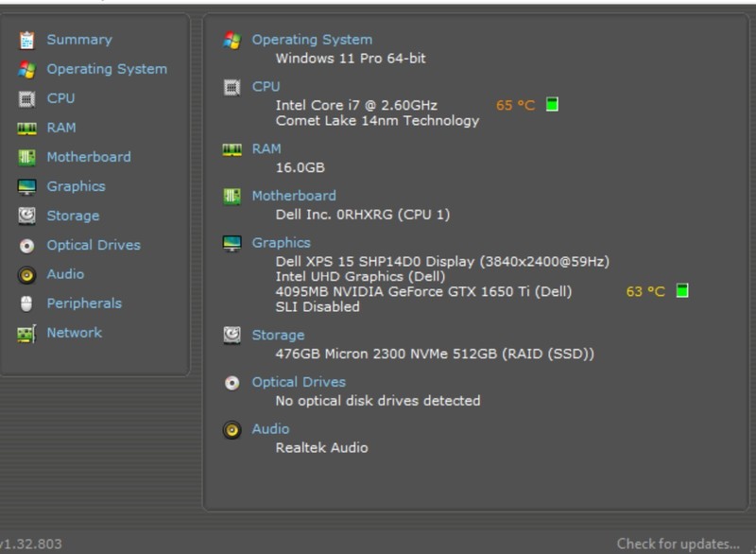This screenshot has width=756, height=554.
Task: Click the Network card icon in sidebar
Action: click(x=27, y=334)
